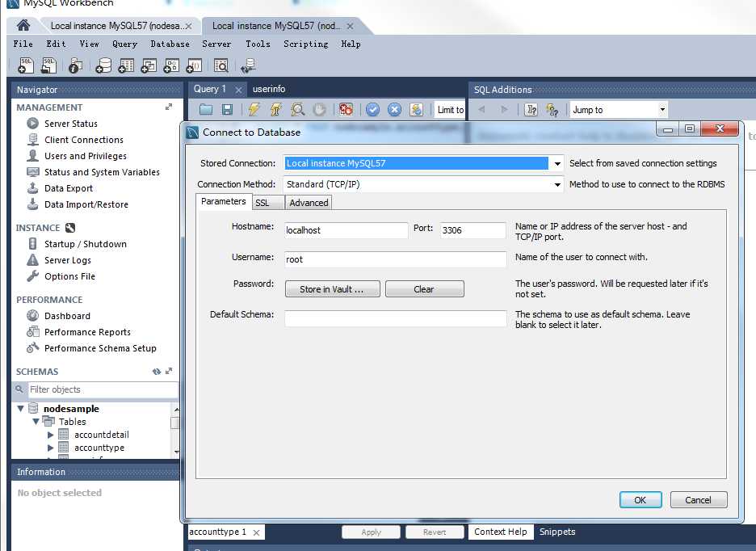Switch to the userinfo editor tab
The width and height of the screenshot is (756, 551).
pos(268,89)
